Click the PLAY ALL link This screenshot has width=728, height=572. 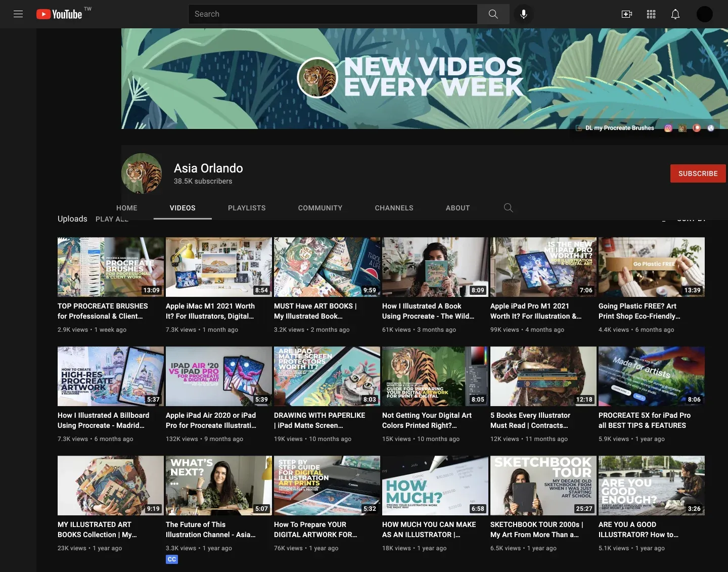(x=112, y=219)
